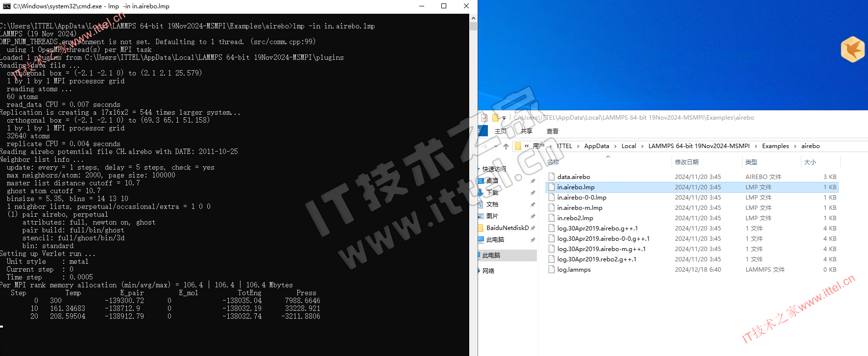
Task: Click the folder icon in Explorer title bar
Action: click(496, 117)
